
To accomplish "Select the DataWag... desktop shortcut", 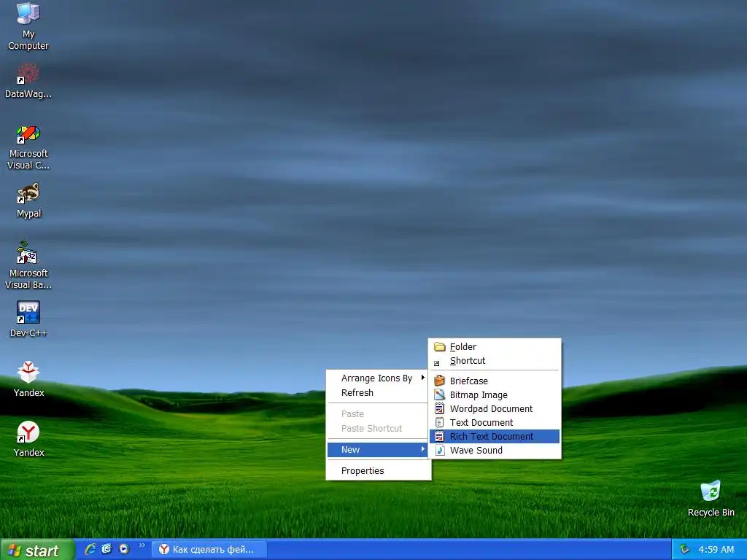I will (x=28, y=81).
